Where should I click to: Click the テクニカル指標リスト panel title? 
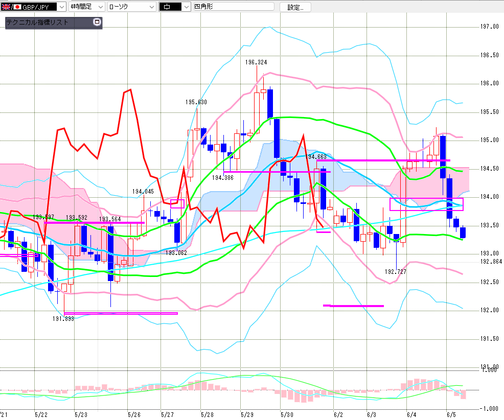tap(37, 22)
